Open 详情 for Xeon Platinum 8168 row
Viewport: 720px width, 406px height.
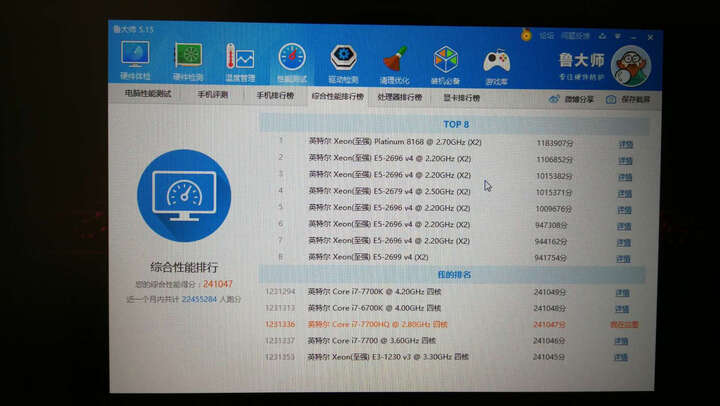click(x=625, y=144)
